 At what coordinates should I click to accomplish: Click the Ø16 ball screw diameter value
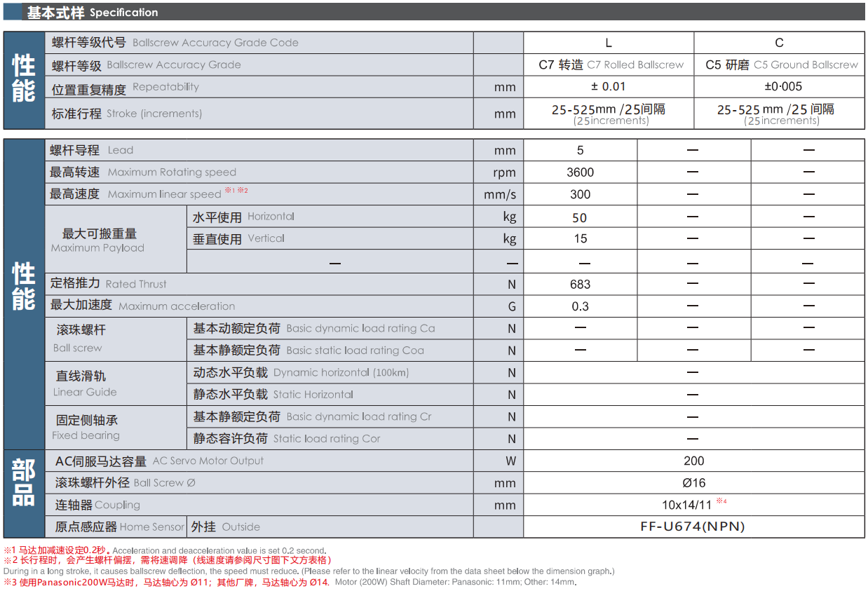pos(693,482)
